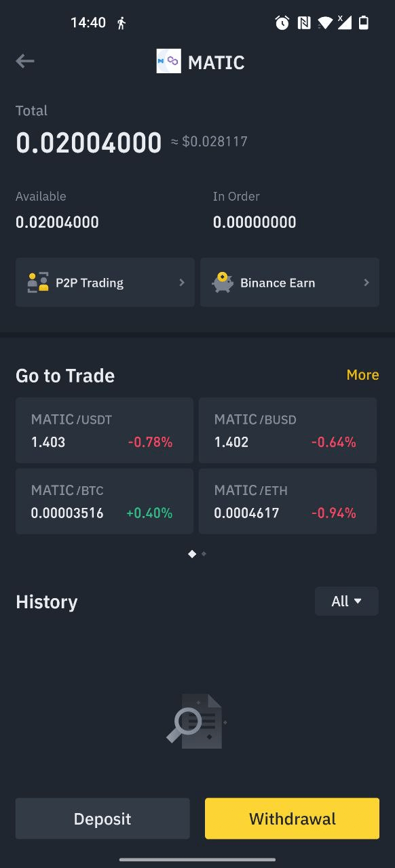Click the NFC icon in status bar
This screenshot has height=868, width=395.
click(305, 22)
